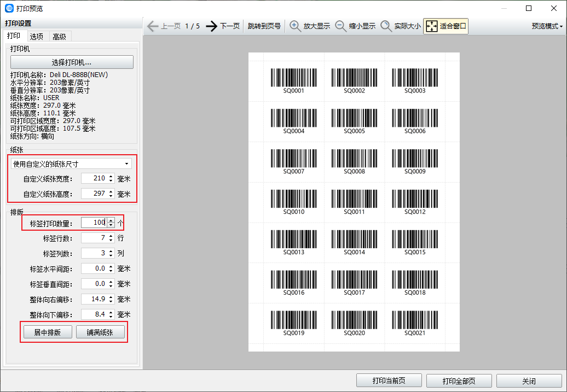Select the SQ0021 barcode label in preview
Image resolution: width=567 pixels, height=392 pixels.
415,323
